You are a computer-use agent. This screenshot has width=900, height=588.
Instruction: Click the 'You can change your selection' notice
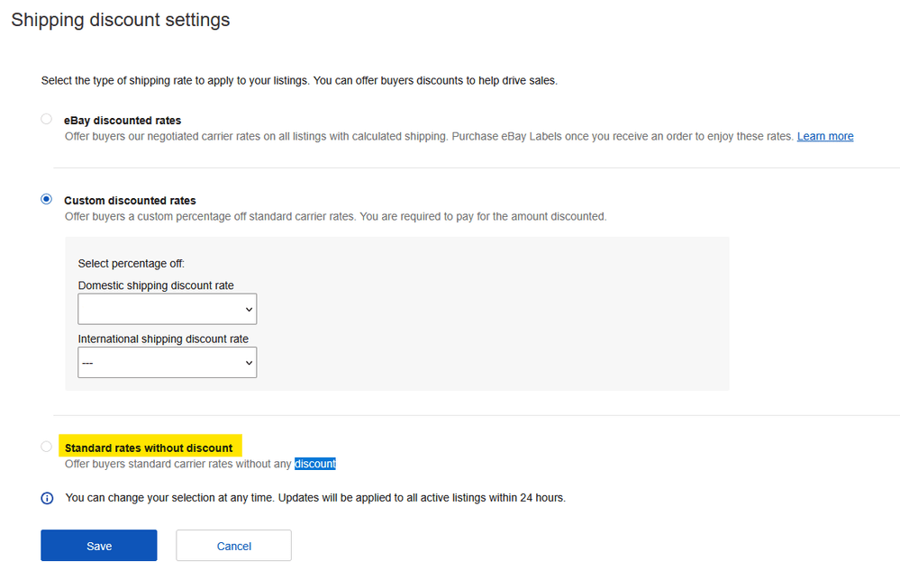[x=315, y=498]
